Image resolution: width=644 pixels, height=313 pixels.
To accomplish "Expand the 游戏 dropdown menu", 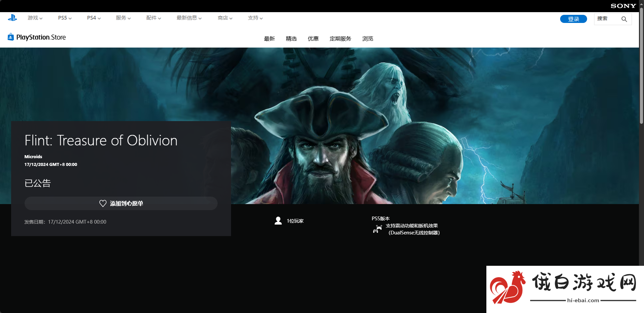I will click(x=35, y=18).
